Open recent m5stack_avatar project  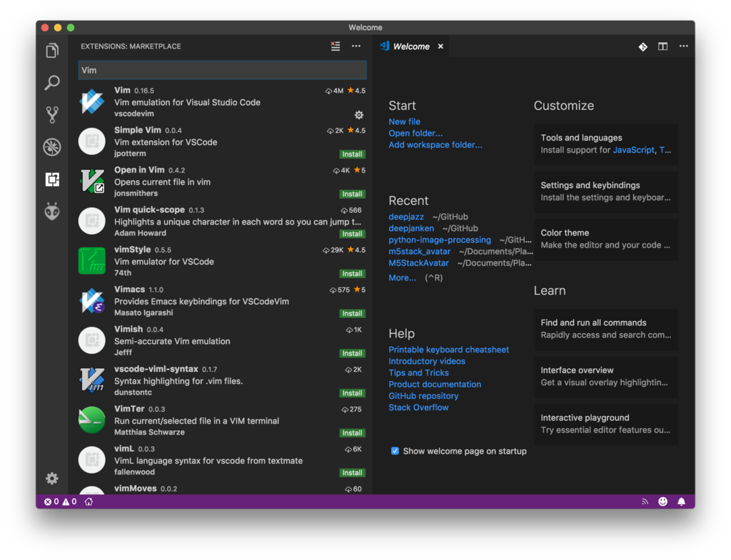(420, 252)
